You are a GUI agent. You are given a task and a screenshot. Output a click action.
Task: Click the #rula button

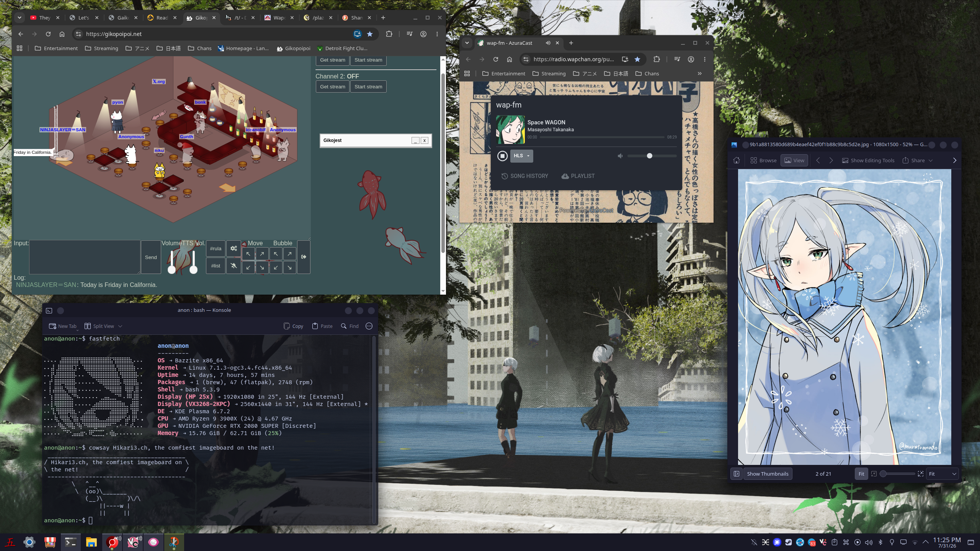[x=216, y=248]
